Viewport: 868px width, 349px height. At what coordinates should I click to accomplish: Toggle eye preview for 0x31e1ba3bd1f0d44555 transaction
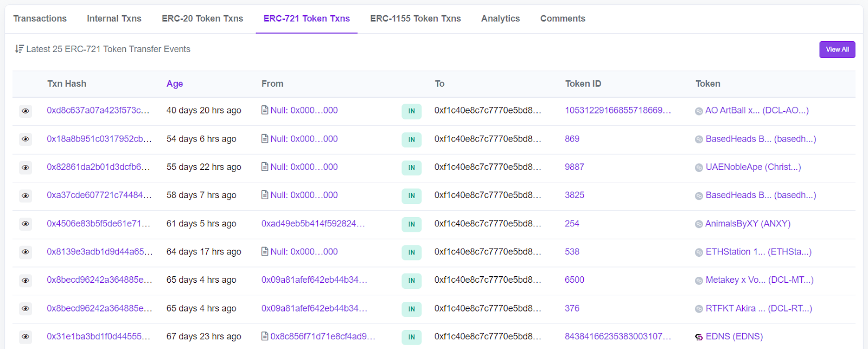tap(25, 337)
